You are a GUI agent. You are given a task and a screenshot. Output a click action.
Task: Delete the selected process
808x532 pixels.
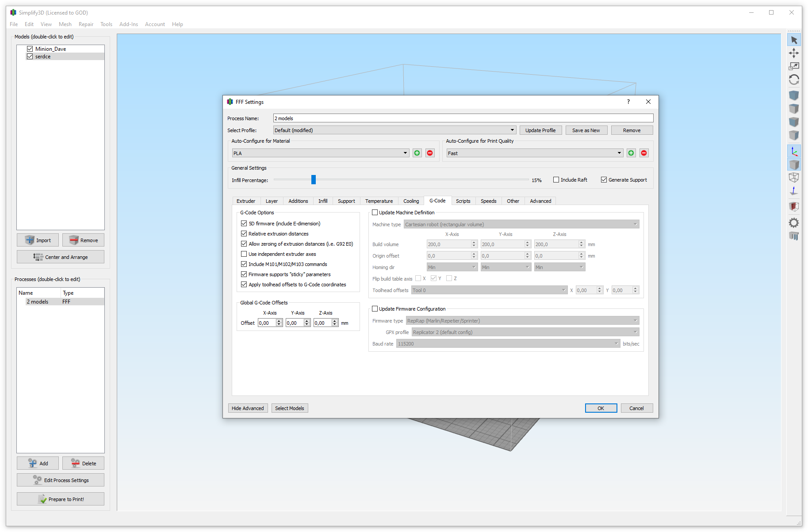pyautogui.click(x=83, y=463)
